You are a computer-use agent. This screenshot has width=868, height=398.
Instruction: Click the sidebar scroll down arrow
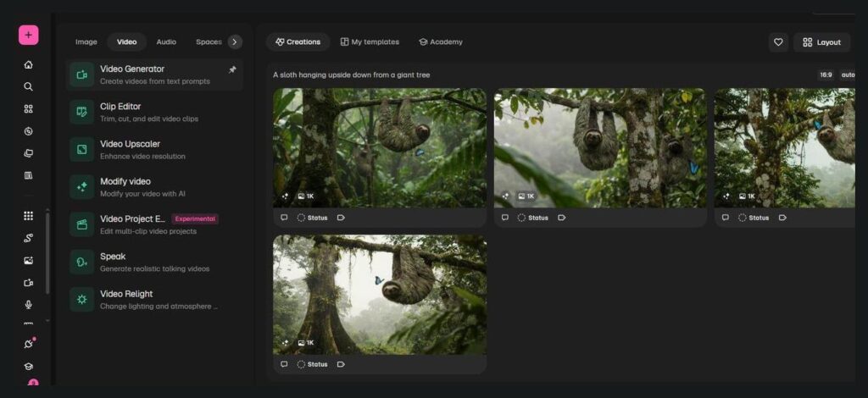click(47, 321)
